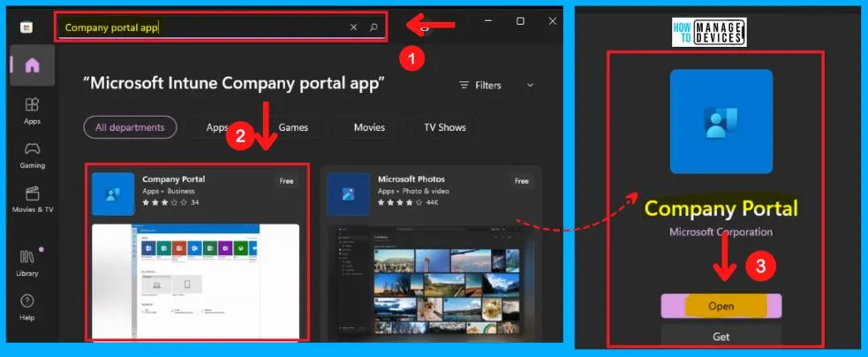
Task: Maximize the Microsoft Store window
Action: 520,21
